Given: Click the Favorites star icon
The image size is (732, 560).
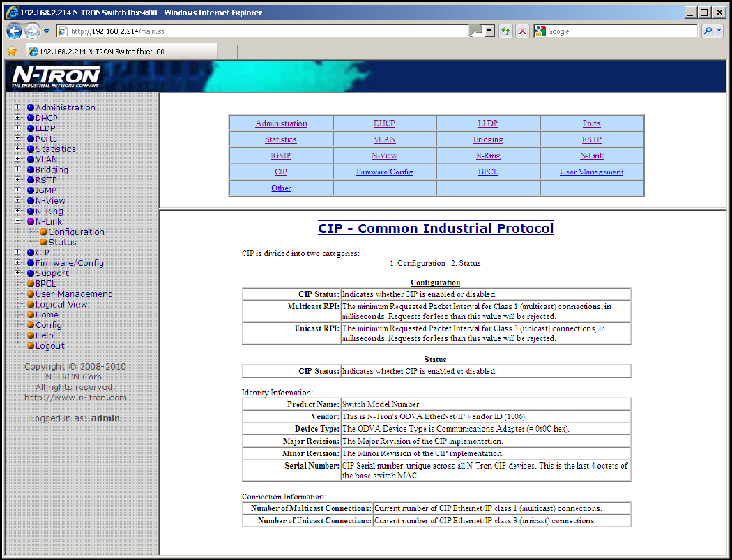Looking at the screenshot, I should pos(12,52).
